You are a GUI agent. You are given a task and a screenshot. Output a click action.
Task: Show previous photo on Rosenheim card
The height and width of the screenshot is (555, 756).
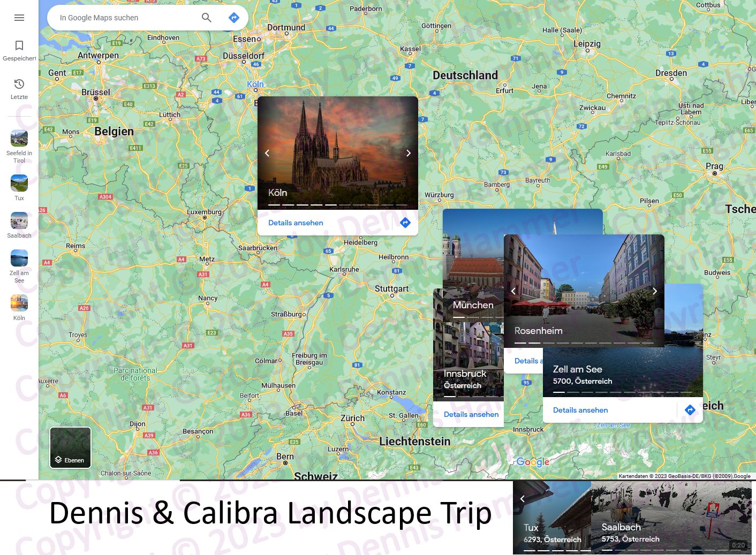tap(513, 291)
